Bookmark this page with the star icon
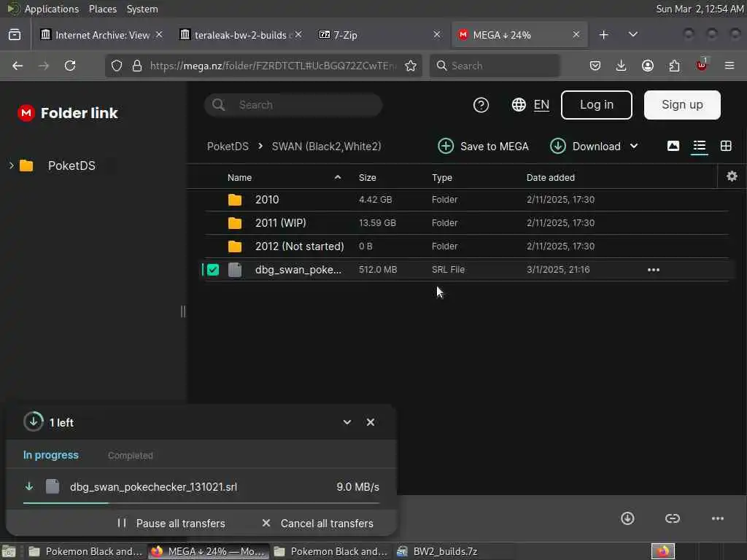Screen dimensions: 747x560 [411, 66]
